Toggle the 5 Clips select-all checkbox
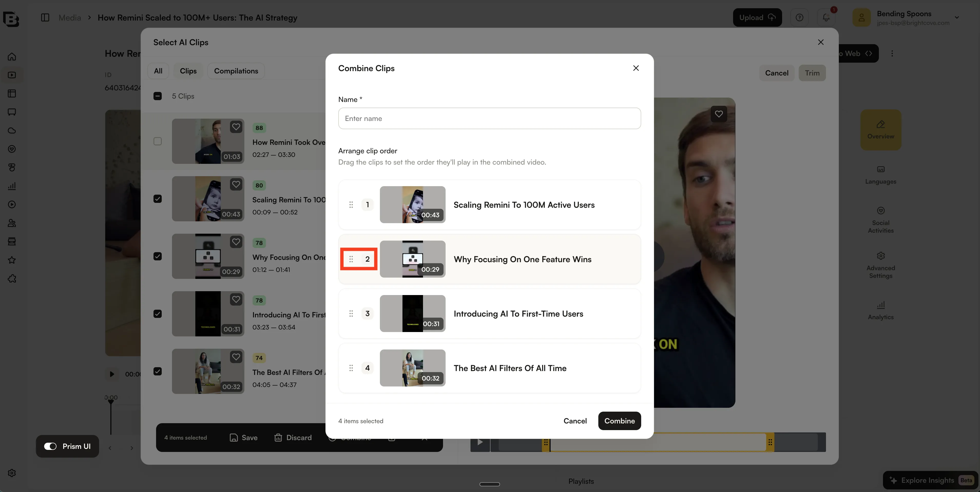980x492 pixels. click(x=158, y=96)
